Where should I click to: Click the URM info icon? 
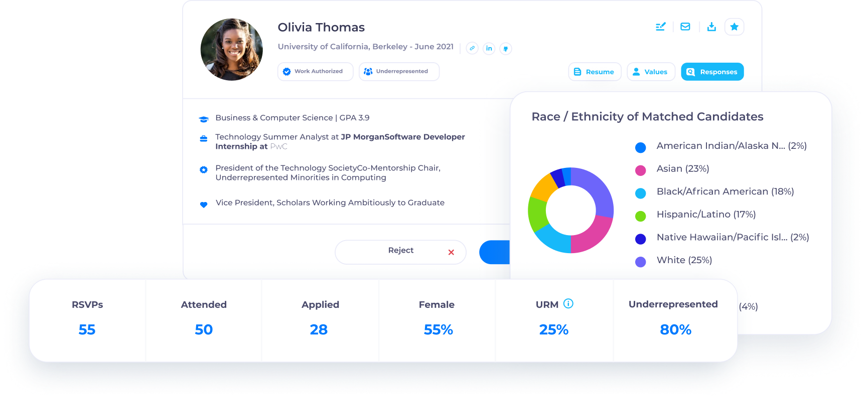click(568, 303)
